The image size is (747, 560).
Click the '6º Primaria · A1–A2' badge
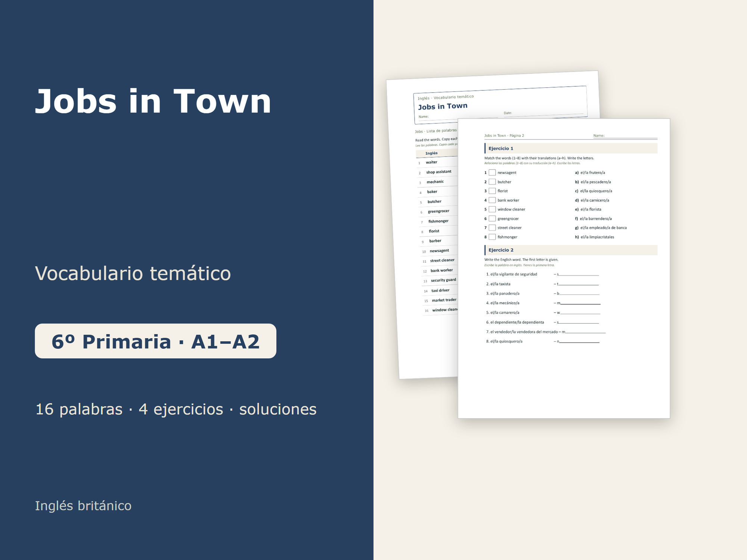pos(155,341)
